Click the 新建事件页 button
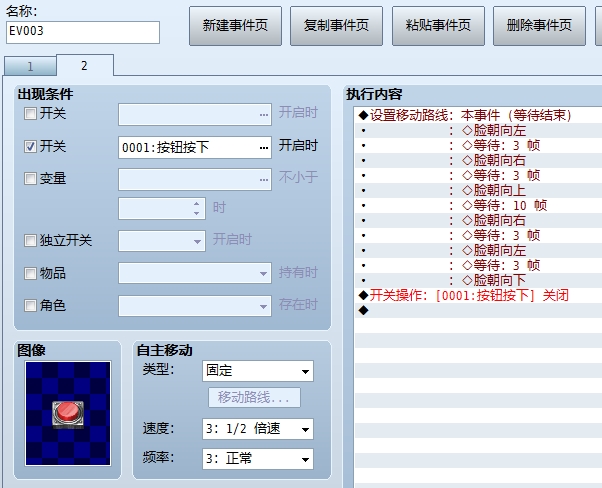This screenshot has width=602, height=488. 235,26
